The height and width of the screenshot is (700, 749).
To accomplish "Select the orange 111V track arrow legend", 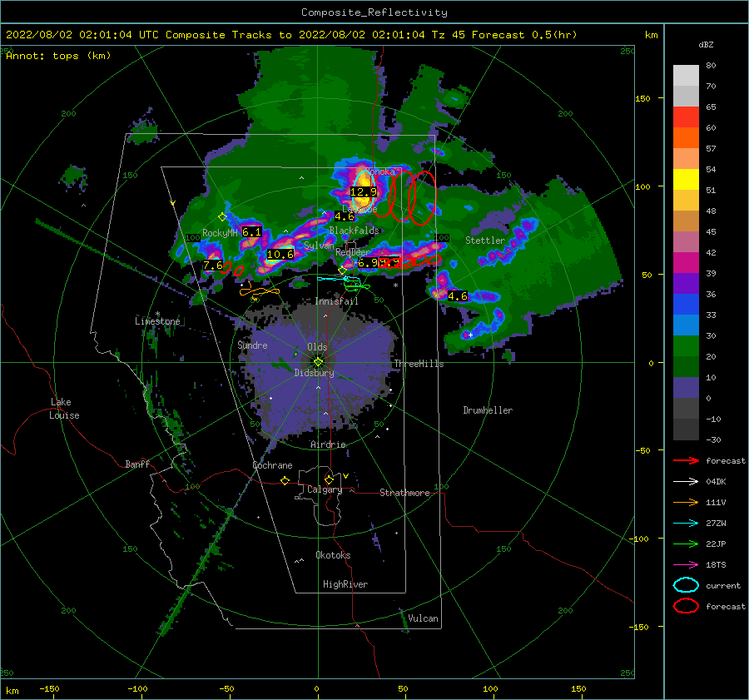I will (686, 502).
